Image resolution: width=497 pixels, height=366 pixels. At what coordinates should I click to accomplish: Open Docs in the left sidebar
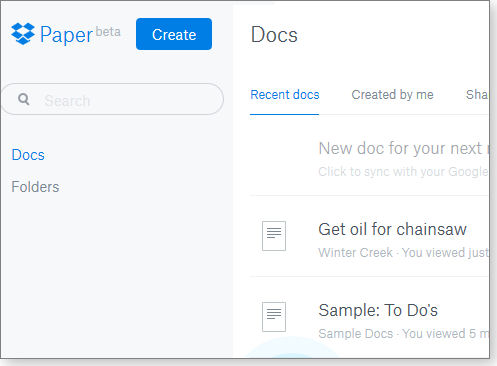(x=28, y=155)
